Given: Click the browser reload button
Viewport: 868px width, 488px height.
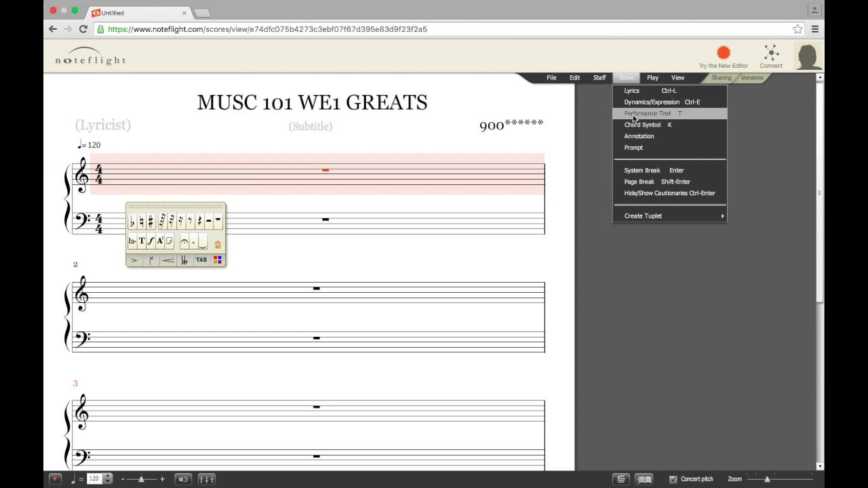Looking at the screenshot, I should point(83,29).
